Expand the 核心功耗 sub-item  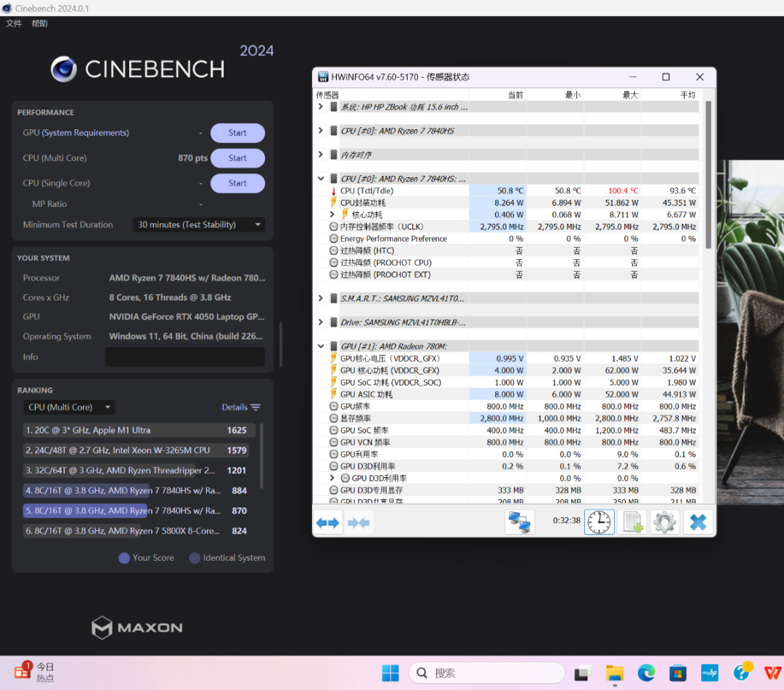coord(332,215)
